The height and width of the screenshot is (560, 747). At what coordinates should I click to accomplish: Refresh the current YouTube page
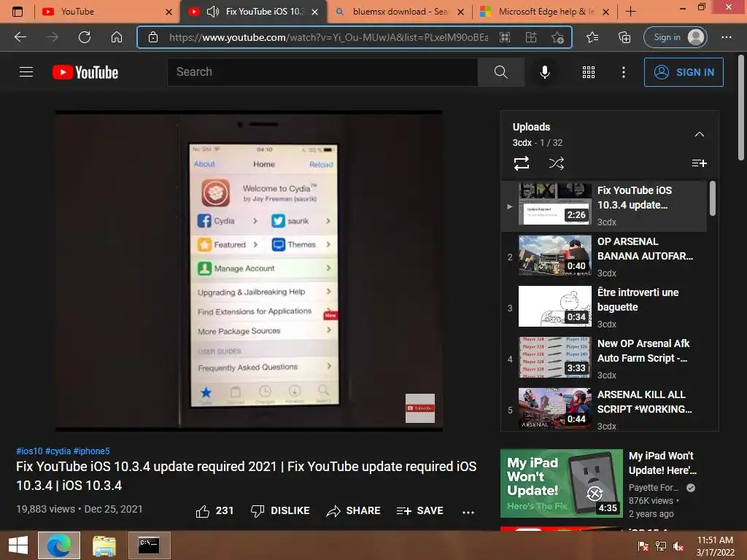[85, 37]
